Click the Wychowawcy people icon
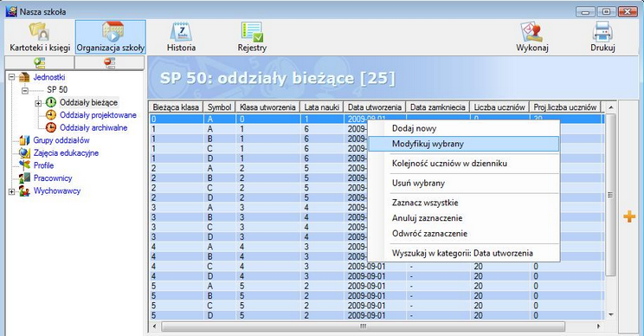This screenshot has height=336, width=644. point(24,191)
